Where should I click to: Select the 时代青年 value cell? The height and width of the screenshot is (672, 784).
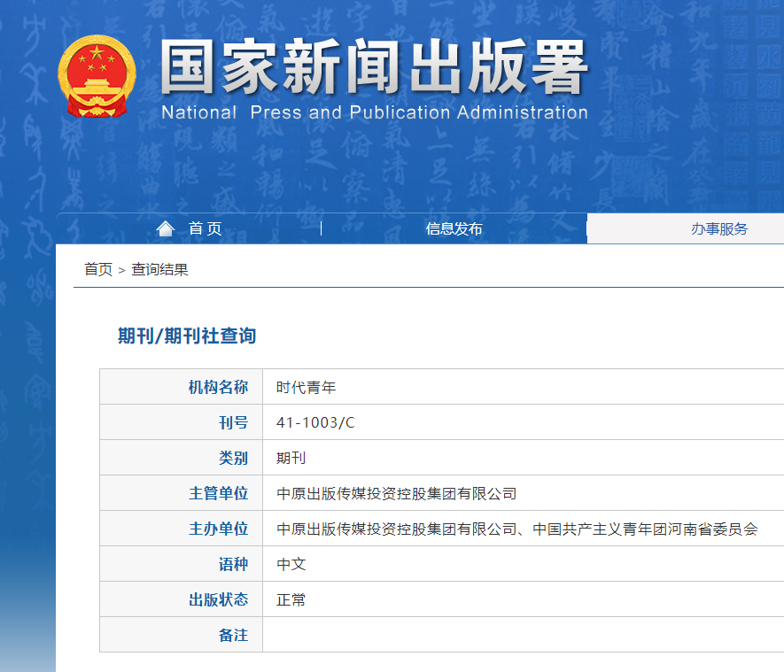click(306, 387)
